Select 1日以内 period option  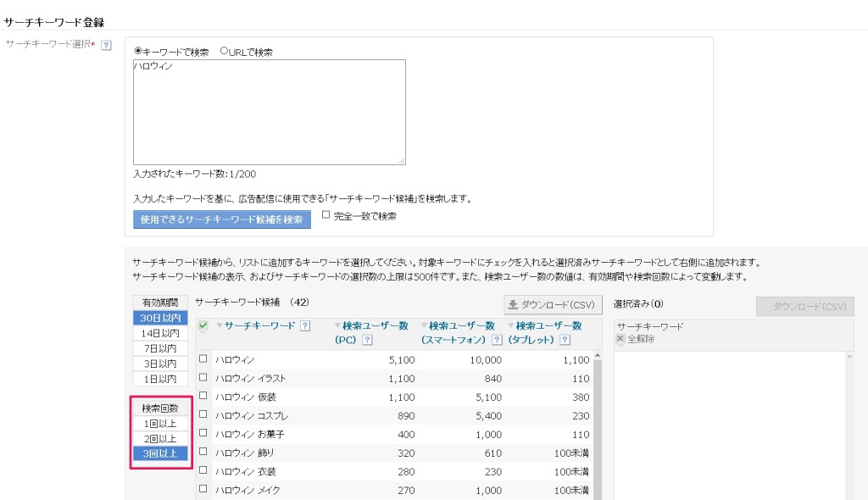tap(160, 379)
